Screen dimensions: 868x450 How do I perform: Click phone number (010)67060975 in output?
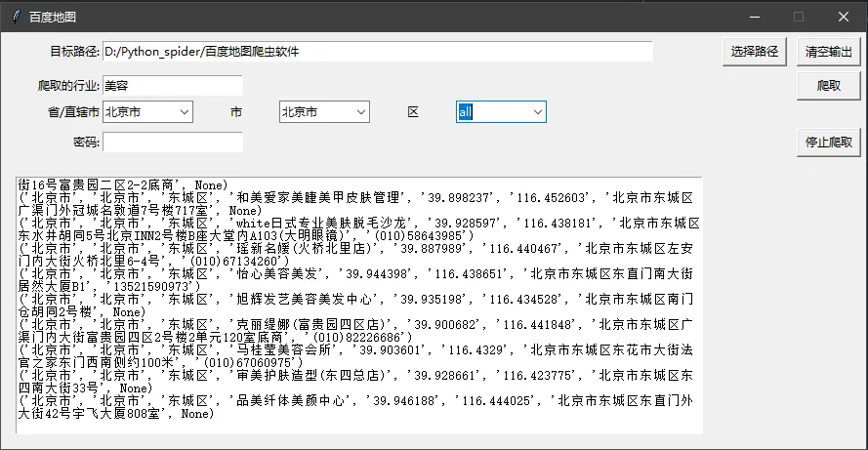[x=251, y=363]
